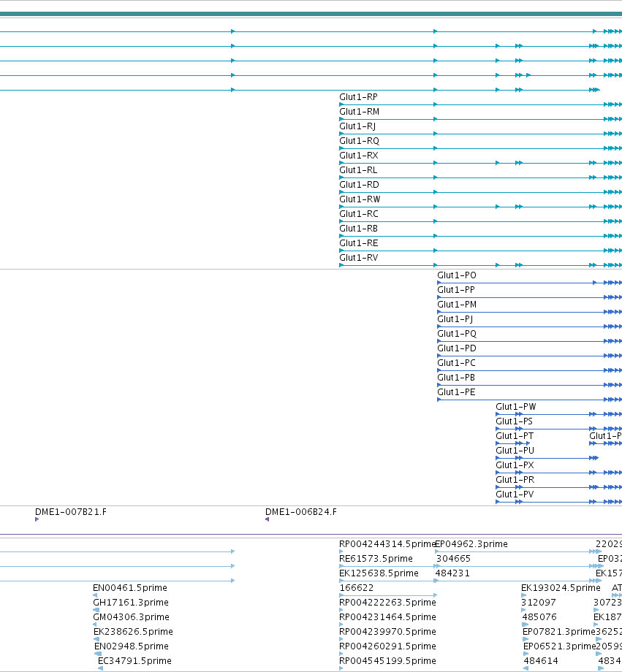
Task: Click the RP004239970.5prime EST label
Action: [387, 631]
